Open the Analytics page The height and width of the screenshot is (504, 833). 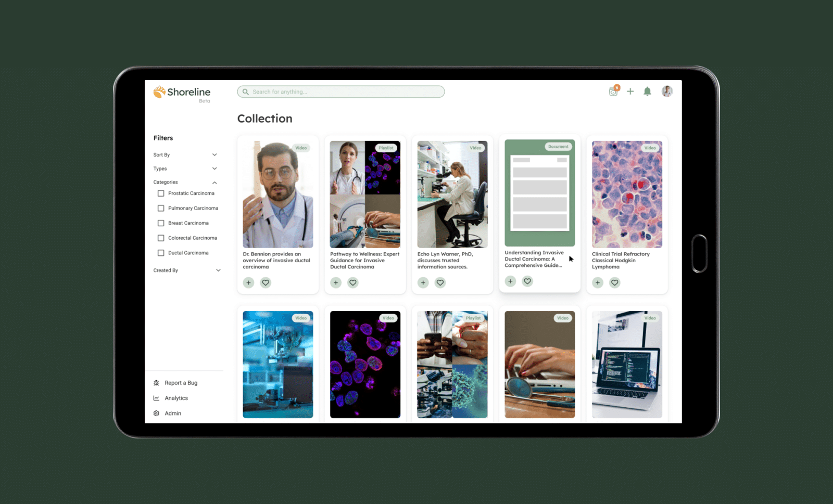click(x=176, y=398)
